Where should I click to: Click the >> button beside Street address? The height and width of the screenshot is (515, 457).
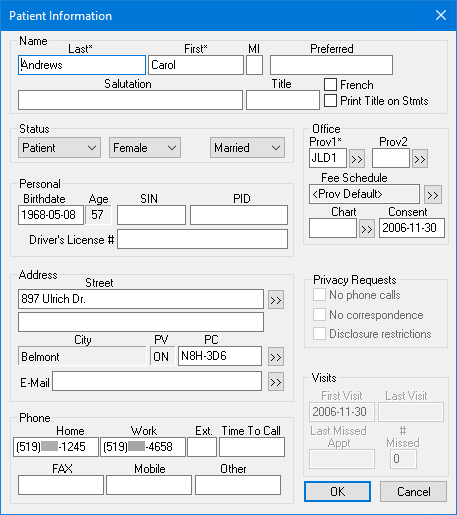[276, 300]
